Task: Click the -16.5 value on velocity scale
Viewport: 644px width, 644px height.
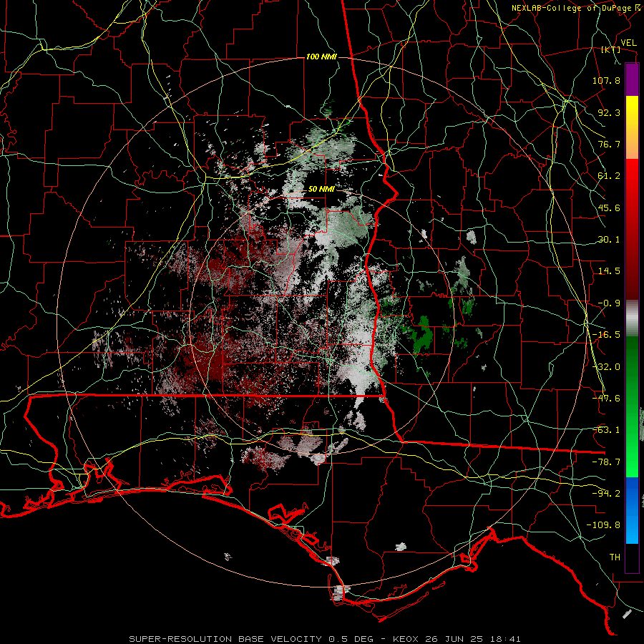Action: pos(606,335)
